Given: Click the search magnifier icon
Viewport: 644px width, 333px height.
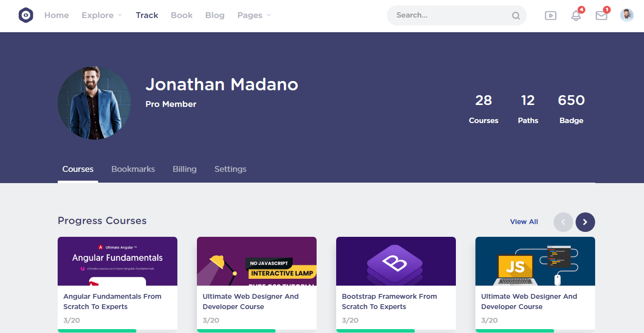Looking at the screenshot, I should click(x=515, y=16).
